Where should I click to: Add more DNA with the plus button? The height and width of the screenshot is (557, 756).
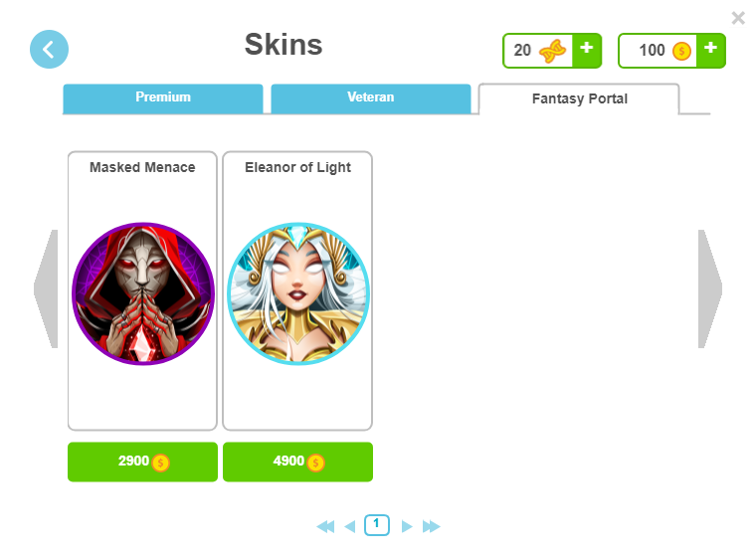pyautogui.click(x=586, y=50)
